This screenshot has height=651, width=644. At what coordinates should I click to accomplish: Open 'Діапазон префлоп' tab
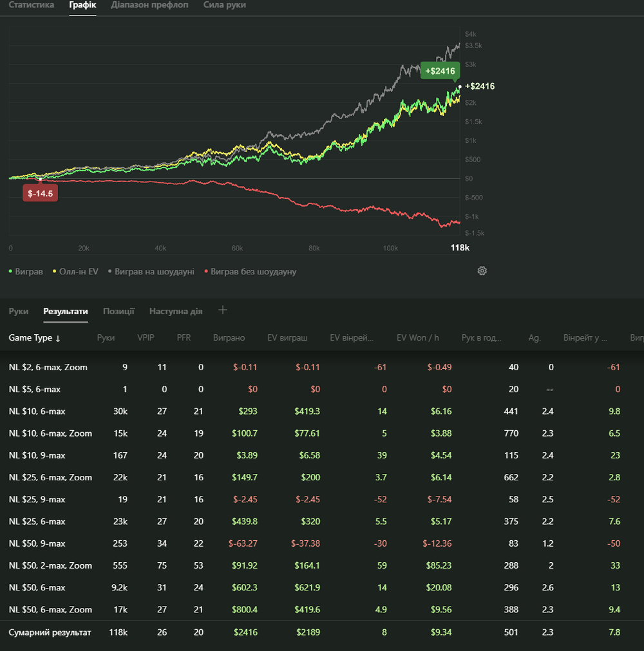(x=149, y=5)
